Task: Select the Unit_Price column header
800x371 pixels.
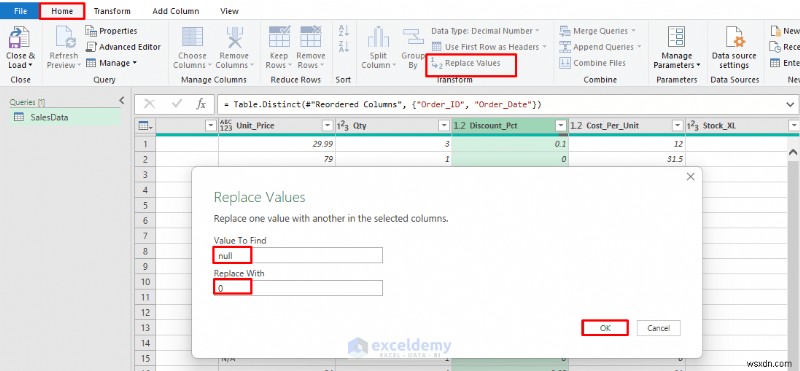Action: tap(277, 126)
